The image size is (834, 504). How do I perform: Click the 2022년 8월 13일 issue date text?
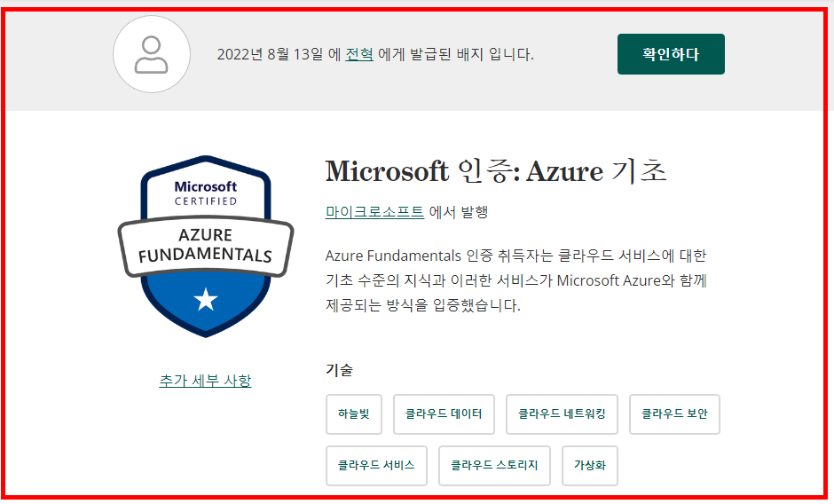point(271,54)
